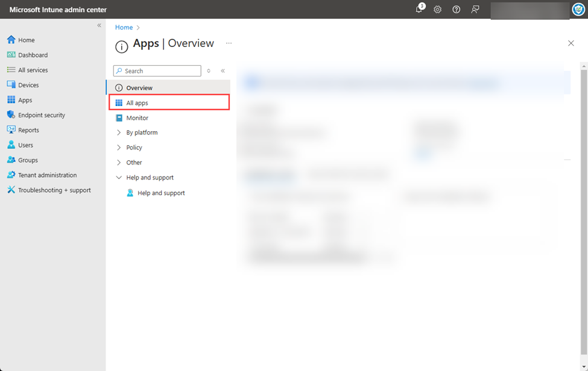The width and height of the screenshot is (588, 371).
Task: Open the notifications bell
Action: (418, 10)
